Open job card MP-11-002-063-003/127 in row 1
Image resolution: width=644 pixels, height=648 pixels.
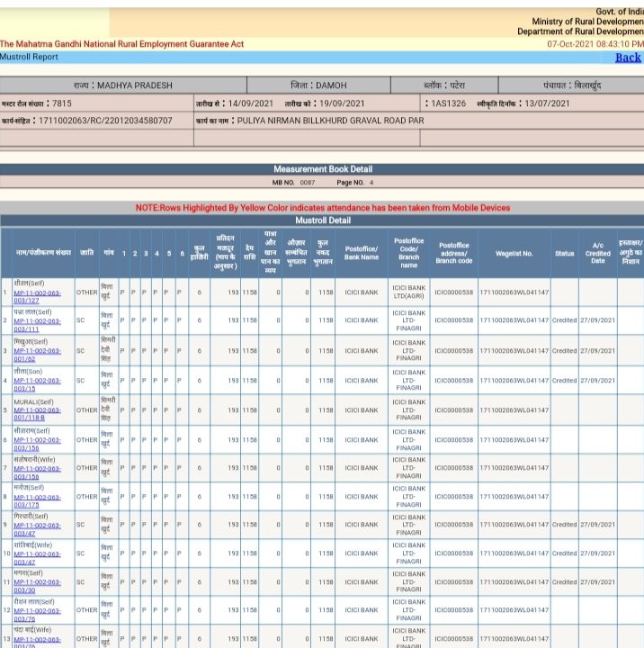(37, 297)
